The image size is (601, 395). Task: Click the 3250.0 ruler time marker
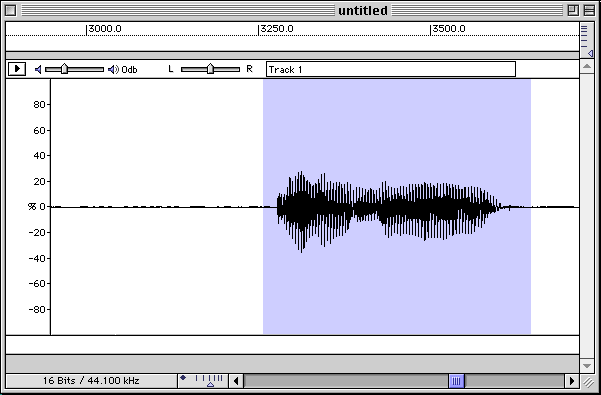(276, 29)
